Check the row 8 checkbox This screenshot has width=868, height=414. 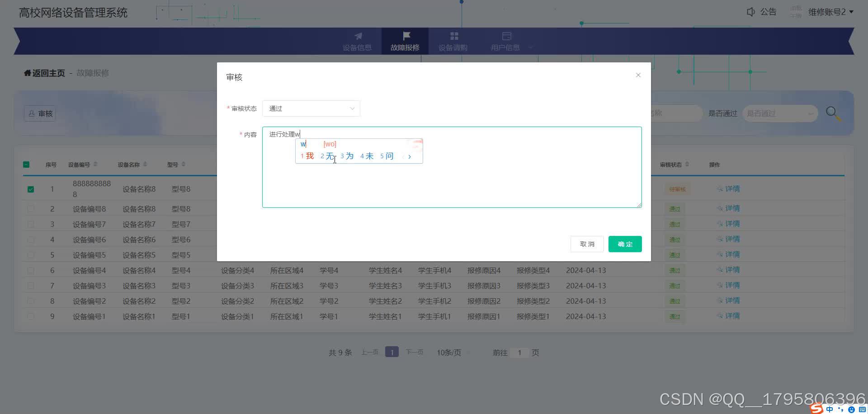[31, 301]
